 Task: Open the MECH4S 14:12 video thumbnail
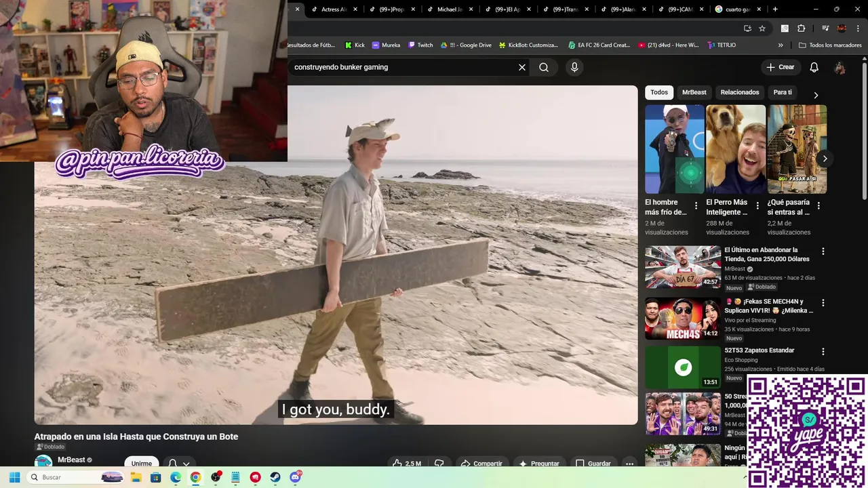pos(683,319)
